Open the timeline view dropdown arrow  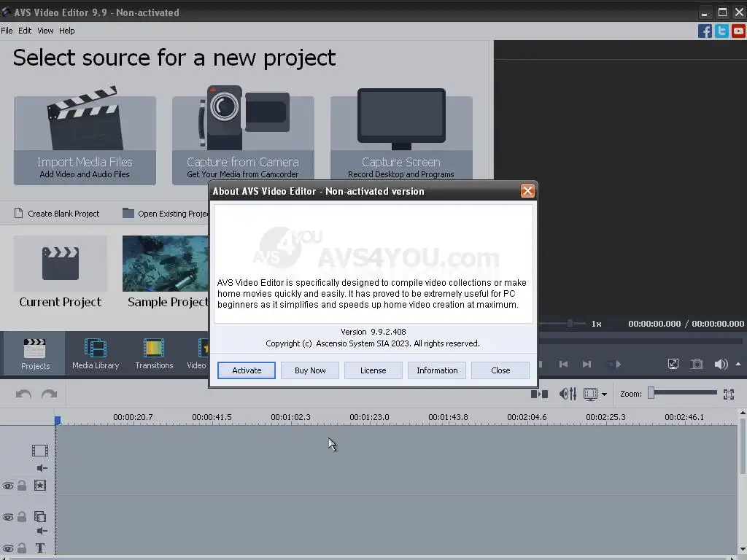tap(604, 394)
